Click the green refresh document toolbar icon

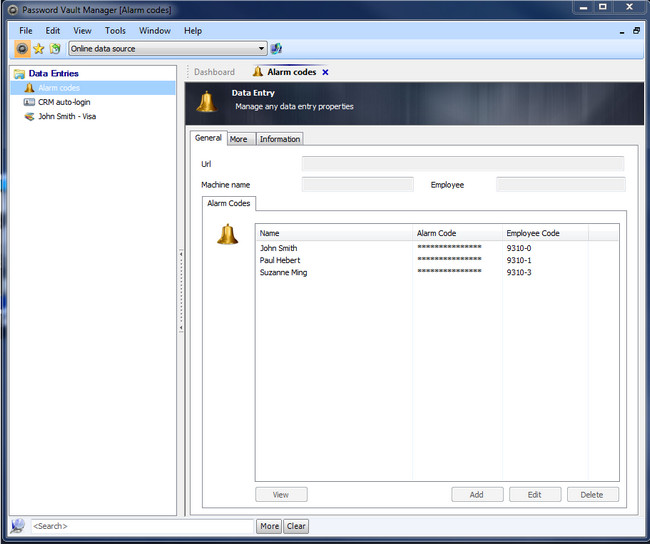(55, 49)
